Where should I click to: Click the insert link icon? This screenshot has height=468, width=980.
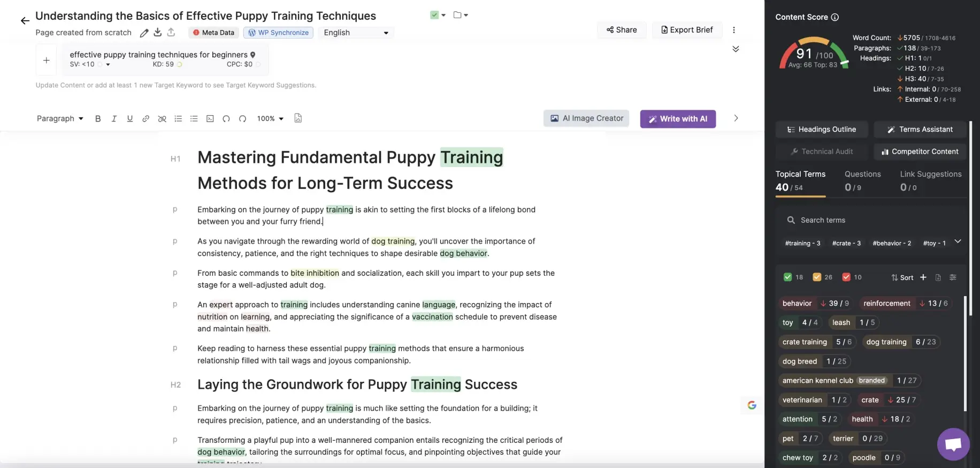coord(146,119)
